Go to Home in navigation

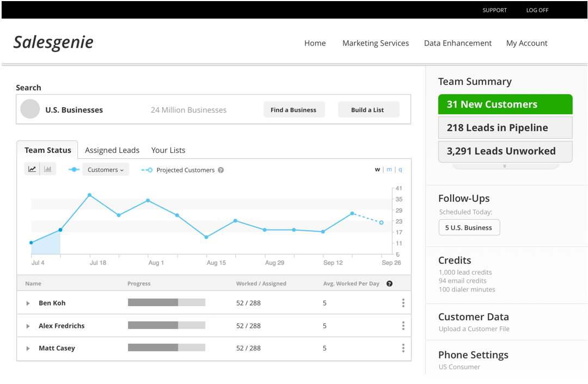[315, 43]
